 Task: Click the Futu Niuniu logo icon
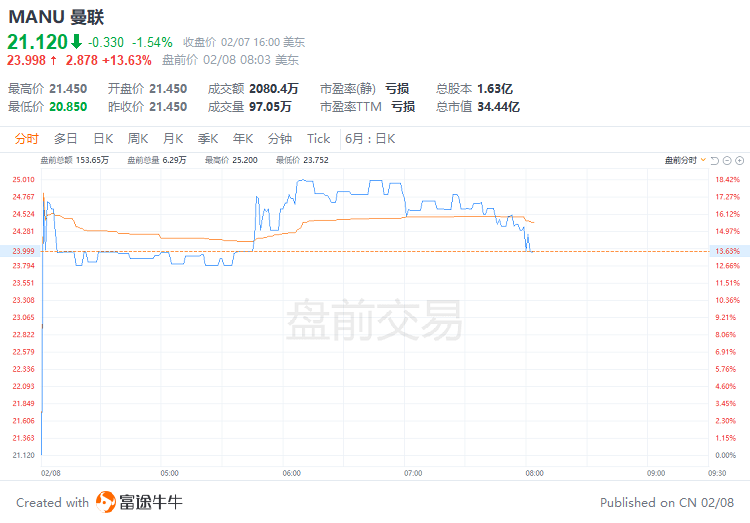pos(106,502)
